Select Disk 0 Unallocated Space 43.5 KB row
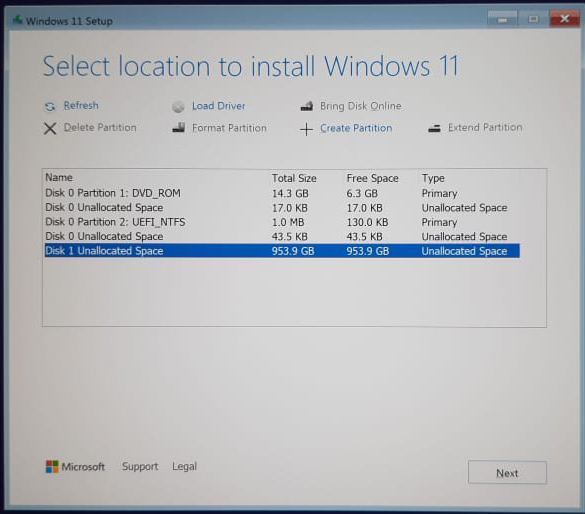The height and width of the screenshot is (514, 585). (282, 236)
